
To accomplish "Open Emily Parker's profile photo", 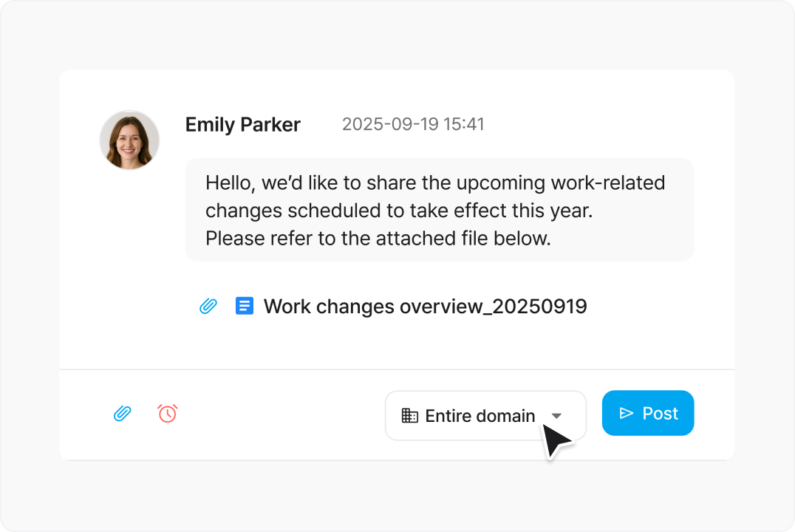I will [130, 140].
